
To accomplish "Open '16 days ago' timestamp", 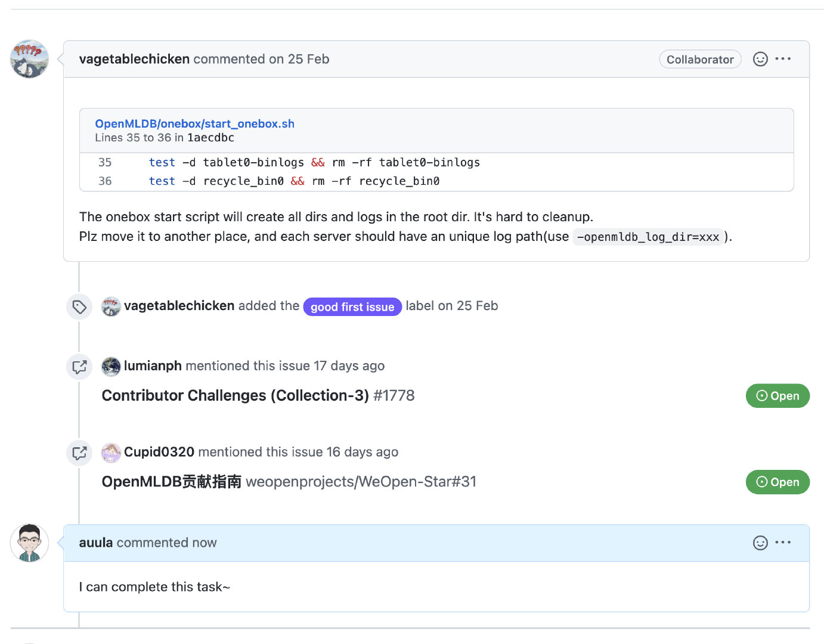I will click(362, 452).
